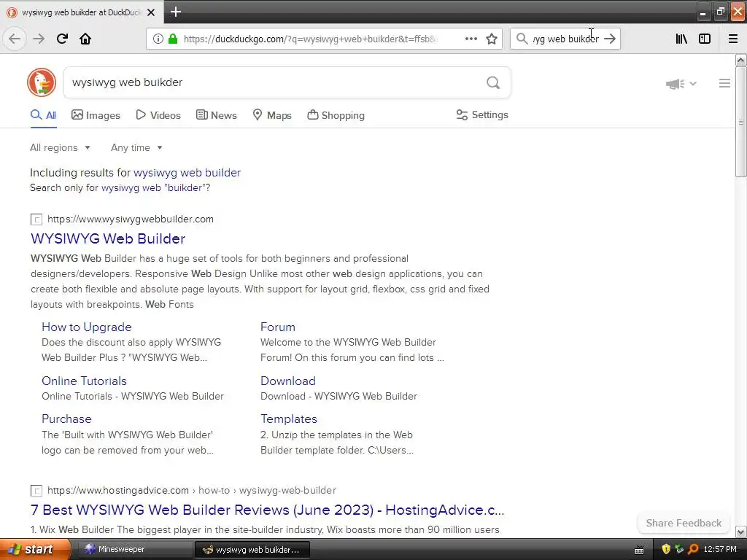Open the Online Tutorials sitelink
Image resolution: width=747 pixels, height=560 pixels.
click(85, 381)
